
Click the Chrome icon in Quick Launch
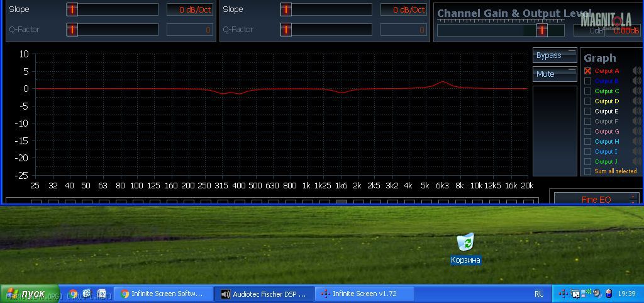(x=73, y=294)
